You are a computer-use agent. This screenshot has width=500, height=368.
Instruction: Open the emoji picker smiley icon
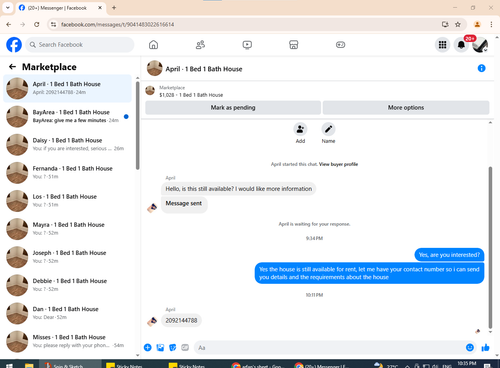click(470, 348)
